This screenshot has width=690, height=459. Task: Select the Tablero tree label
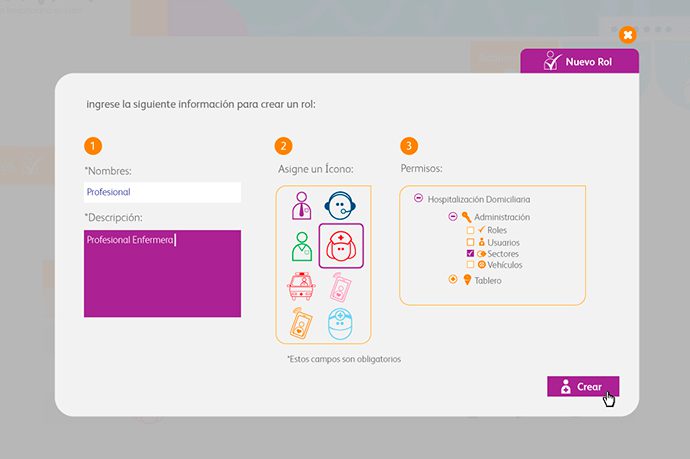click(488, 280)
